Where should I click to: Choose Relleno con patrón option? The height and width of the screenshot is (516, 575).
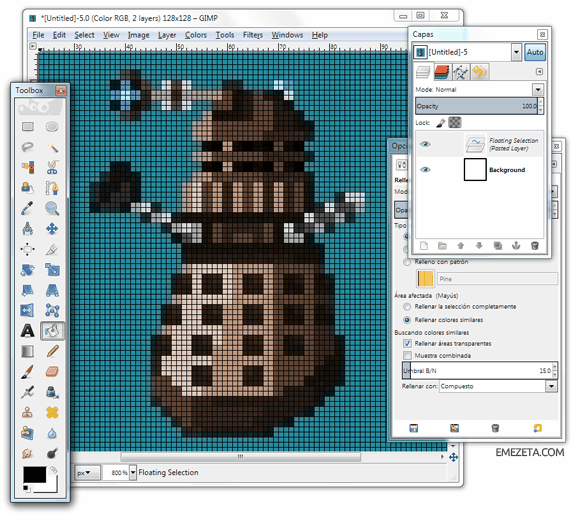coord(407,262)
